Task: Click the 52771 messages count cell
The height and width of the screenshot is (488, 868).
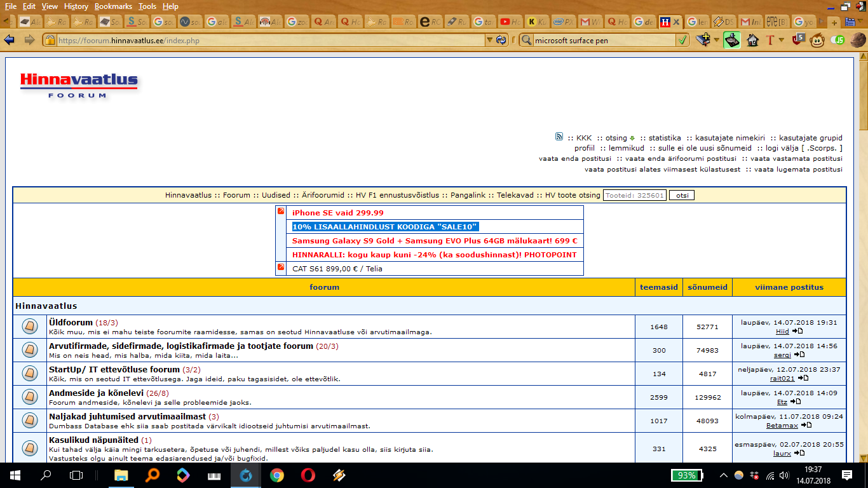Action: pos(707,327)
